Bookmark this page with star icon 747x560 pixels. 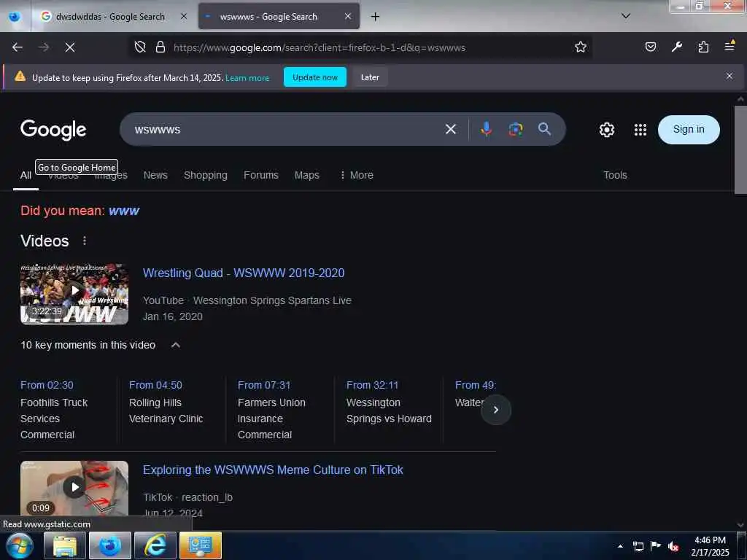tap(580, 47)
